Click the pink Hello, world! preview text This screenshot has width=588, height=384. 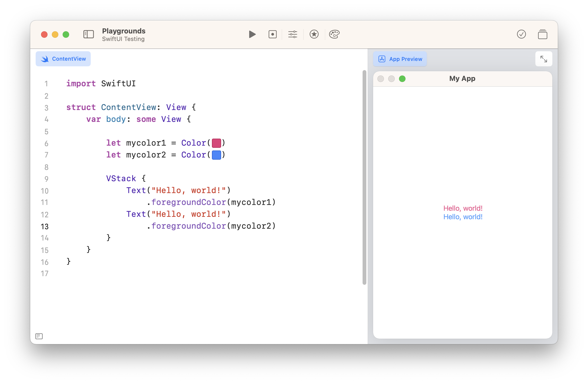[x=463, y=208]
